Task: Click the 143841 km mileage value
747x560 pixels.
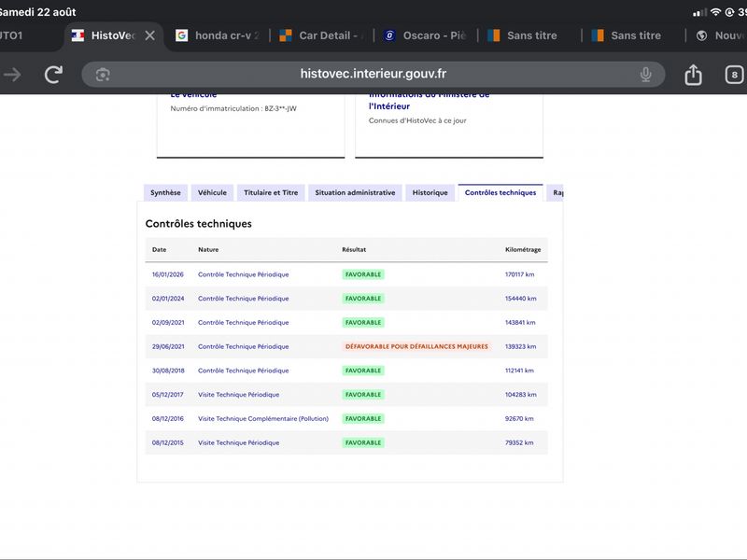Action: tap(520, 322)
